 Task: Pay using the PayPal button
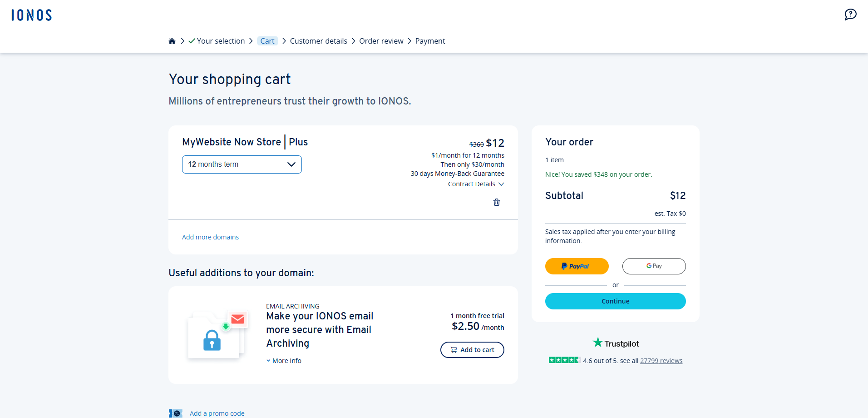(x=577, y=266)
